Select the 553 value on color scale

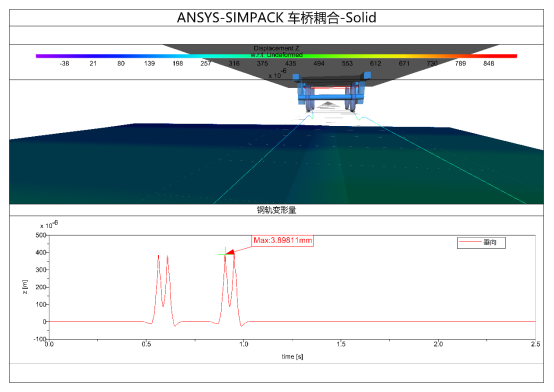pos(347,64)
